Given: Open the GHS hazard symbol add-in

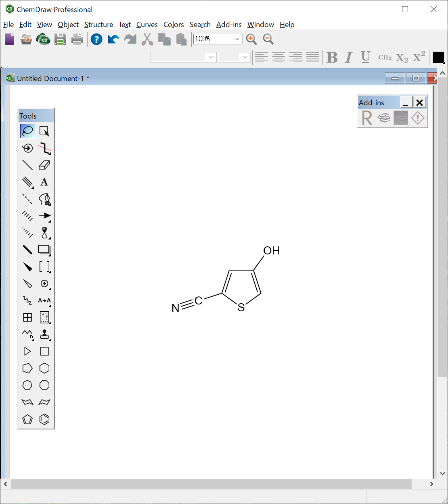Looking at the screenshot, I should click(417, 118).
